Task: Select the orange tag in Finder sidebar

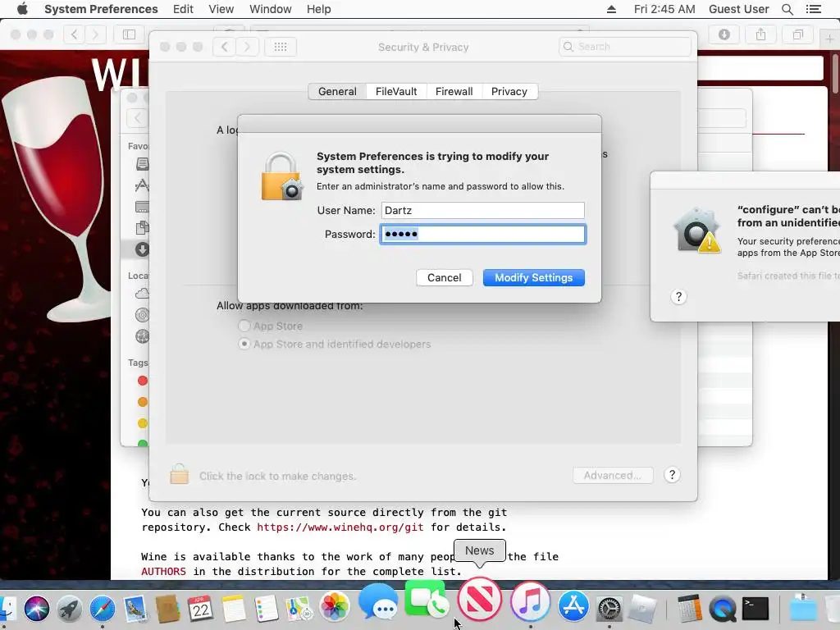Action: (142, 402)
